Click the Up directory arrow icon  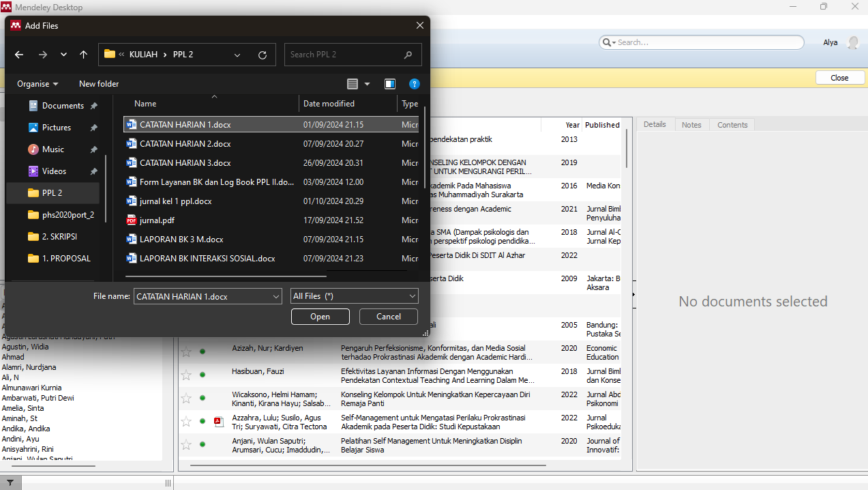[83, 55]
